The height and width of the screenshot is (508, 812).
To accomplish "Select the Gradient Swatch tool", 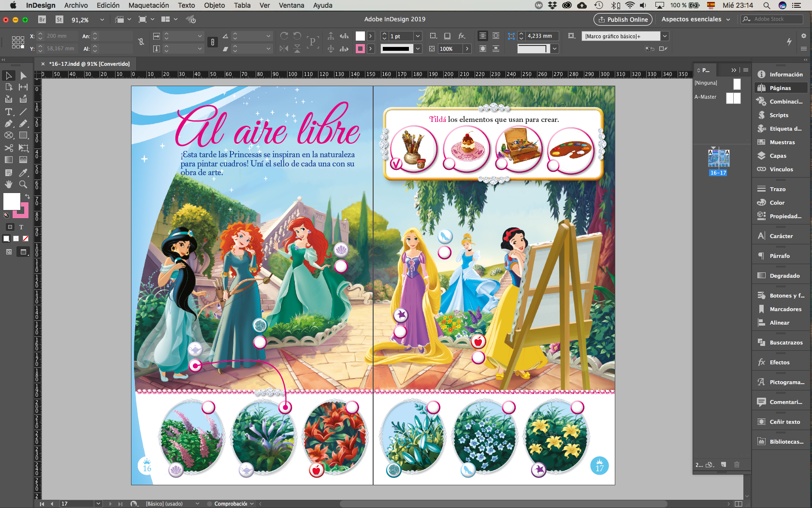I will (9, 160).
